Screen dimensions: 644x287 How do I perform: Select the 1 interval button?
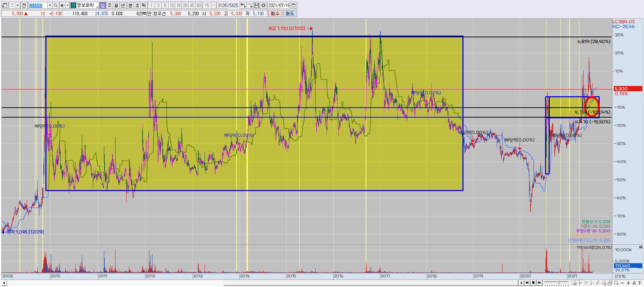tap(151, 5)
